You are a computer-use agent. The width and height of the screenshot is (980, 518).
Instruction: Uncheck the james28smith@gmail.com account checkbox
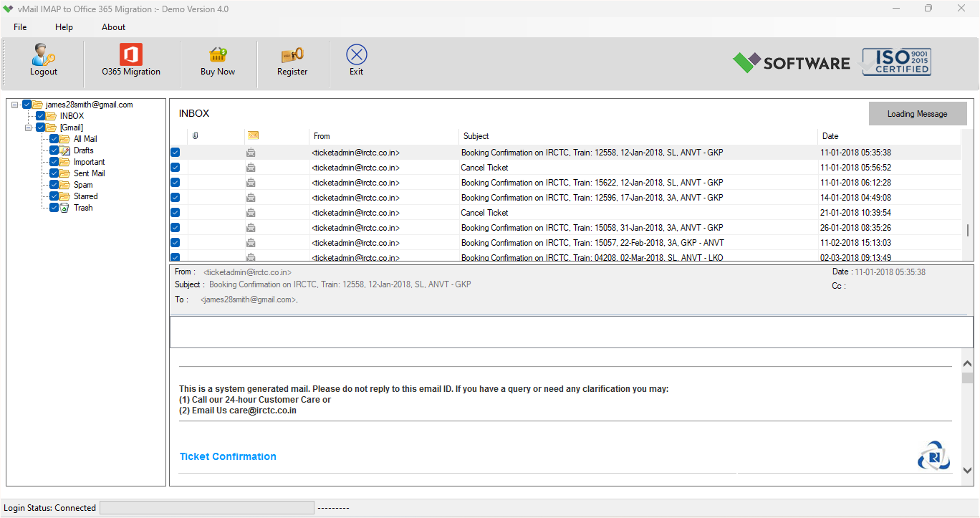[x=27, y=105]
